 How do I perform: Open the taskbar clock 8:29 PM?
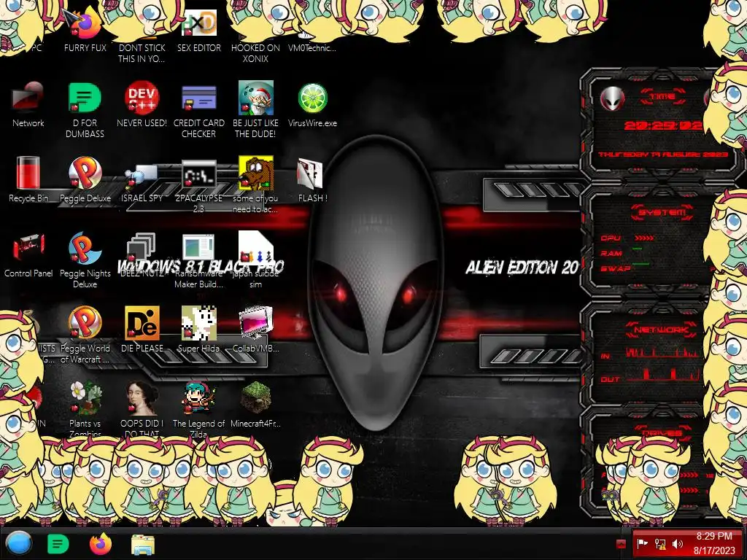[x=714, y=543]
